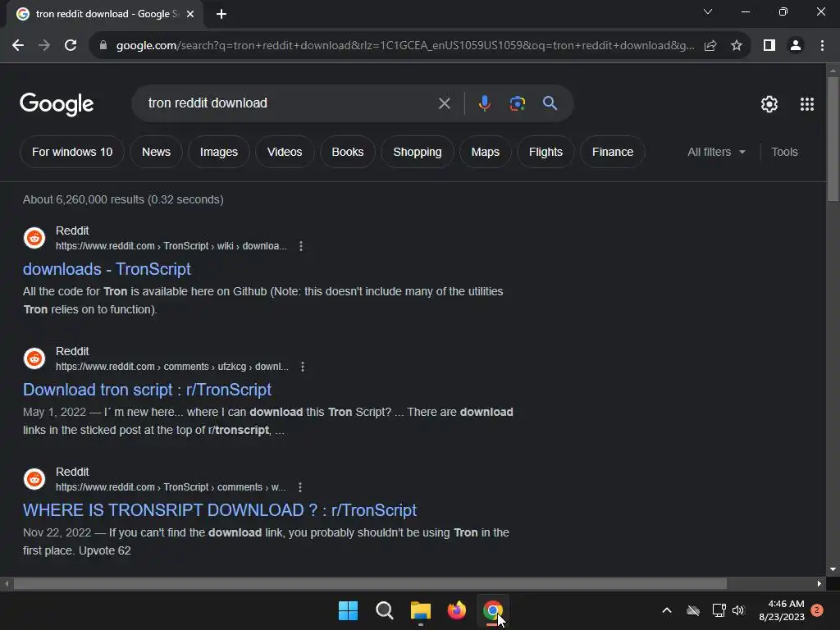Image resolution: width=840 pixels, height=630 pixels.
Task: Click the forward navigation arrow
Action: pos(44,46)
